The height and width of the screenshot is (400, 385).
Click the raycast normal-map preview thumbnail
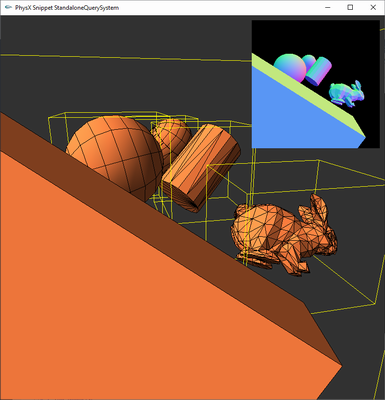point(315,84)
